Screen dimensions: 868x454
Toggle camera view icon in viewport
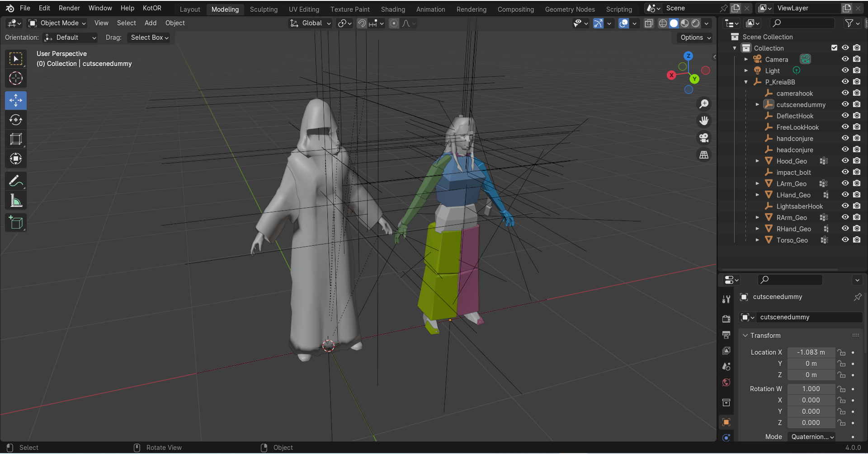click(704, 138)
